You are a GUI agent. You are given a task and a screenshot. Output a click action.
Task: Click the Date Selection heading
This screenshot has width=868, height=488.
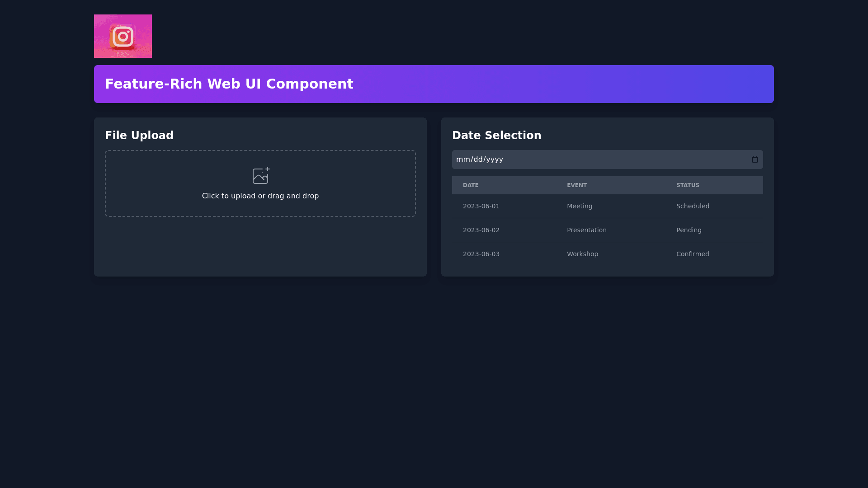point(496,136)
